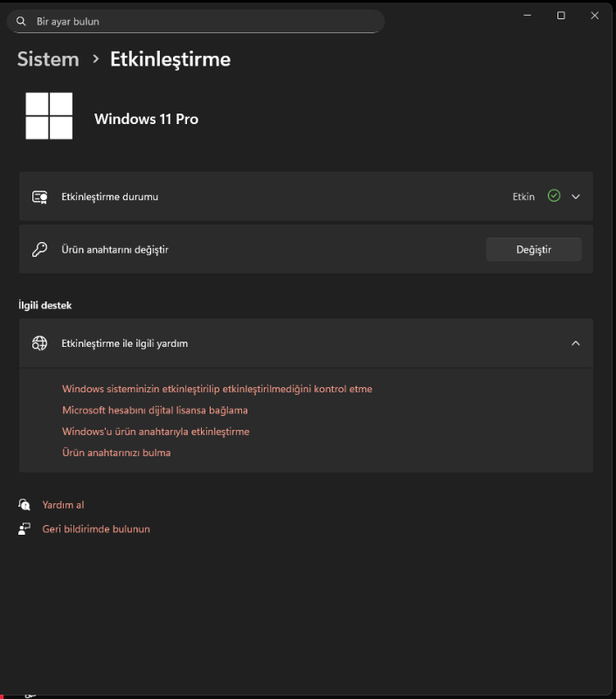Click the globe help icon
The image size is (616, 699).
point(39,343)
